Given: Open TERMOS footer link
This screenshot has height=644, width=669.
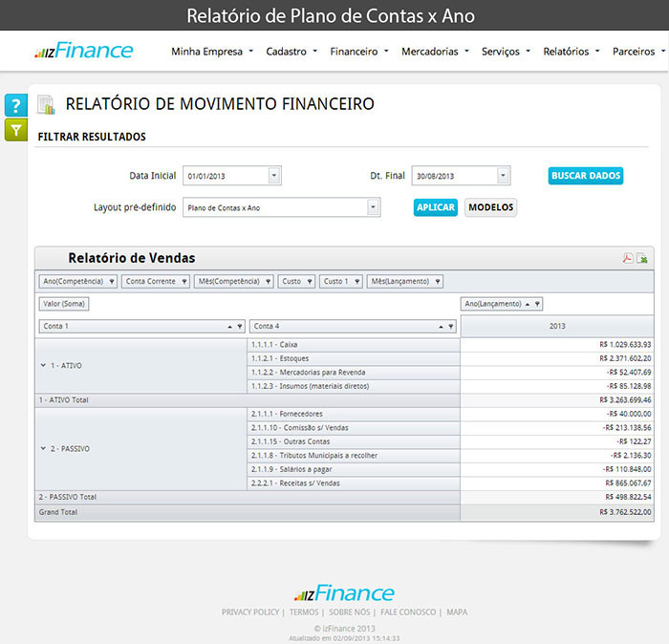Looking at the screenshot, I should [304, 612].
